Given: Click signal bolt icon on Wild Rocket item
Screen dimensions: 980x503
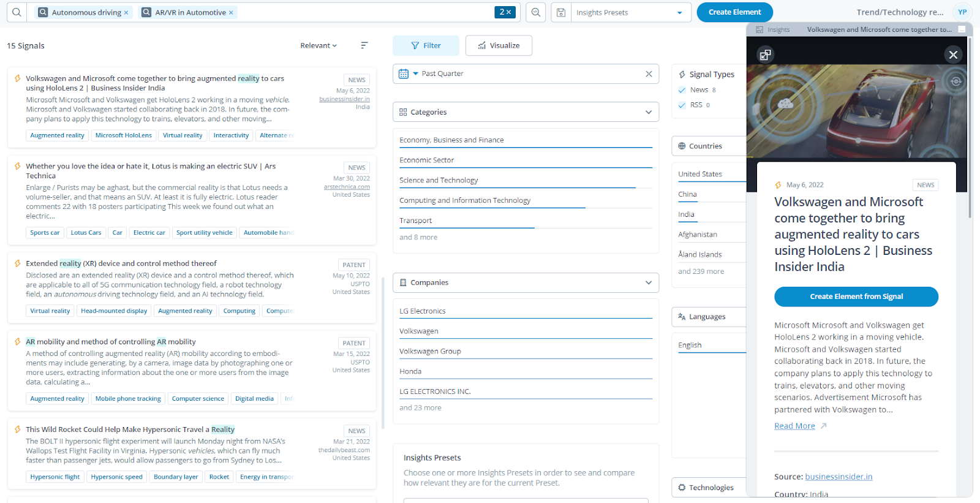Looking at the screenshot, I should (17, 429).
